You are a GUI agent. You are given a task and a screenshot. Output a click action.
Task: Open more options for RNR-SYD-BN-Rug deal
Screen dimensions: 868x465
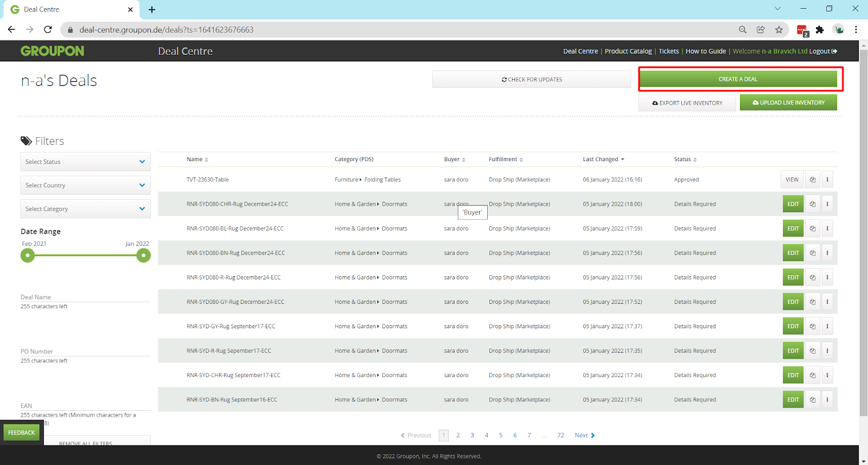827,399
